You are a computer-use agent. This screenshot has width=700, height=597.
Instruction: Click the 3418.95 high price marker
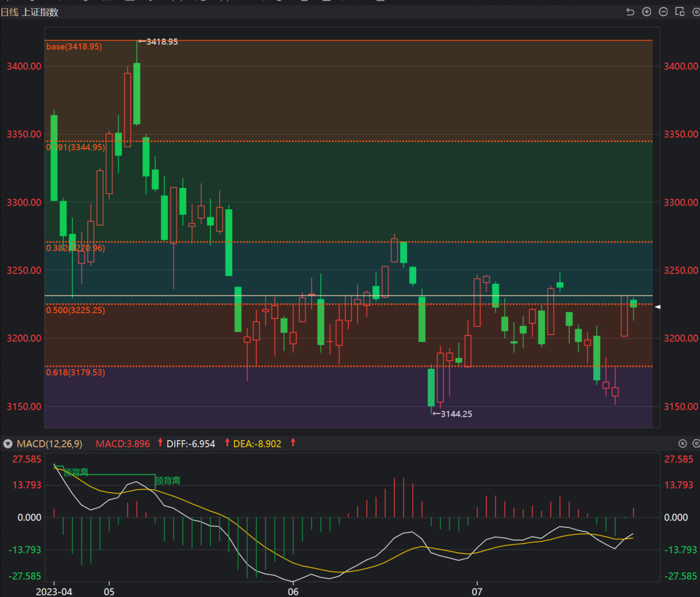coord(158,41)
